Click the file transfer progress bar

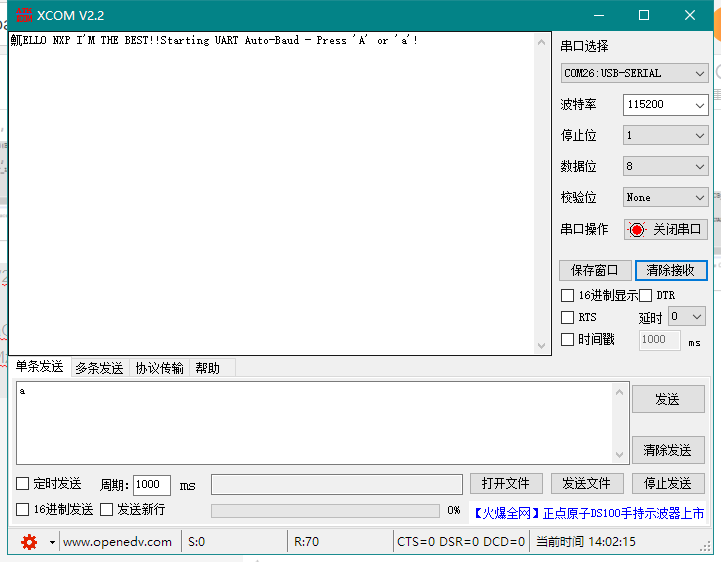pos(325,511)
